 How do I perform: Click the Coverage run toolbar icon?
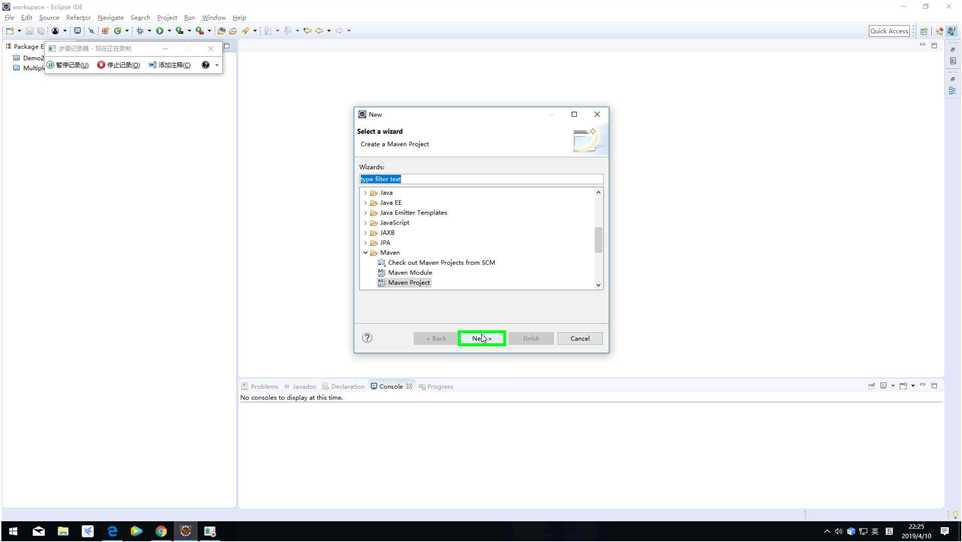(x=179, y=31)
